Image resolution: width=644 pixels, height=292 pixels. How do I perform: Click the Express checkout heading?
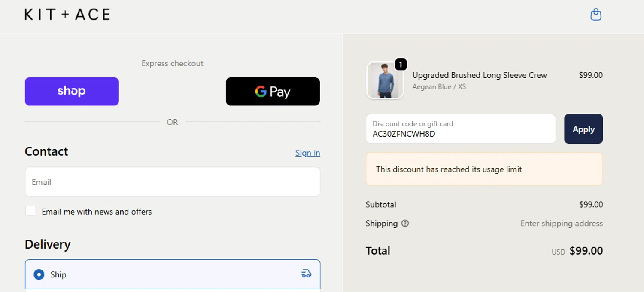coord(173,64)
